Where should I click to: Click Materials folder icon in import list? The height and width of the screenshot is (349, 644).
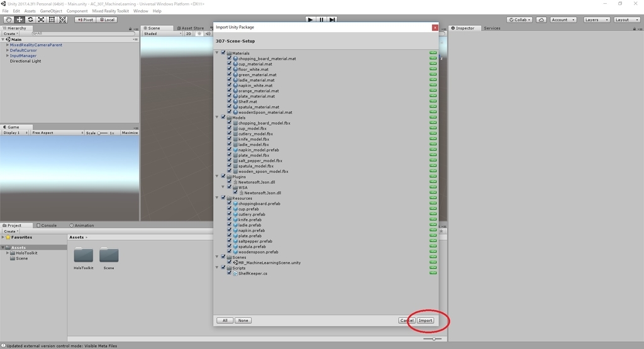(229, 53)
